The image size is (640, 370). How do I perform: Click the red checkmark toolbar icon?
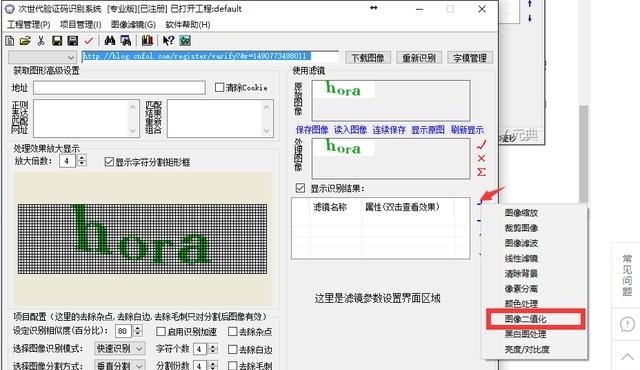pyautogui.click(x=89, y=40)
